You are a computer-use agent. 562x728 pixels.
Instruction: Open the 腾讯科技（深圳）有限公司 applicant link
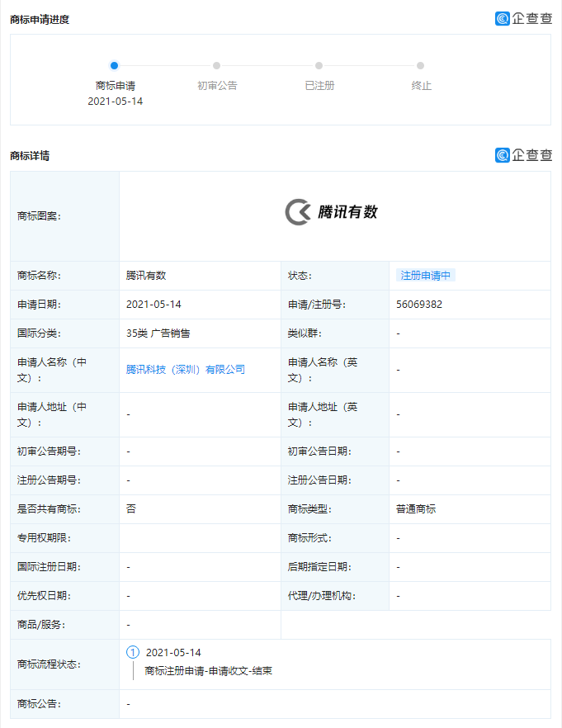[x=186, y=370]
